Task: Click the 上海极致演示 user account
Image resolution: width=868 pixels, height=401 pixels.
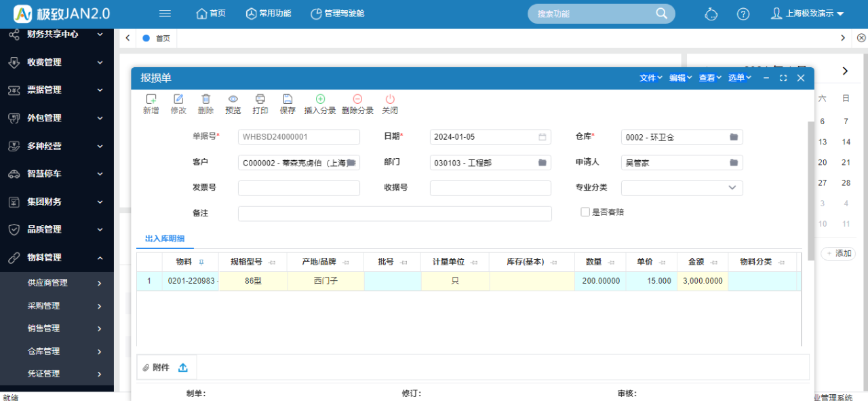Action: pos(808,14)
